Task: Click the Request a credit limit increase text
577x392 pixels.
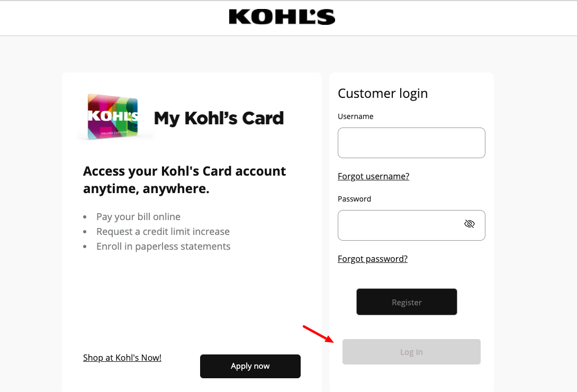Action: (x=163, y=231)
